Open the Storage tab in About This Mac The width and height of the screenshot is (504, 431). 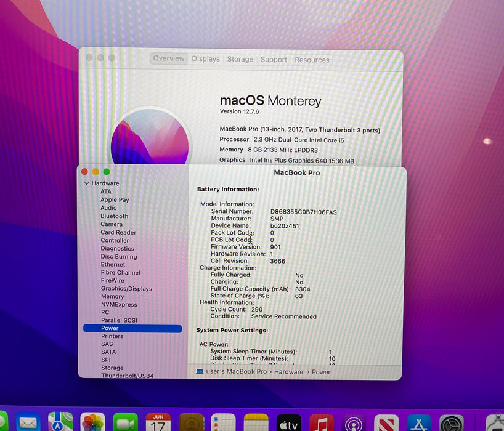(x=240, y=59)
